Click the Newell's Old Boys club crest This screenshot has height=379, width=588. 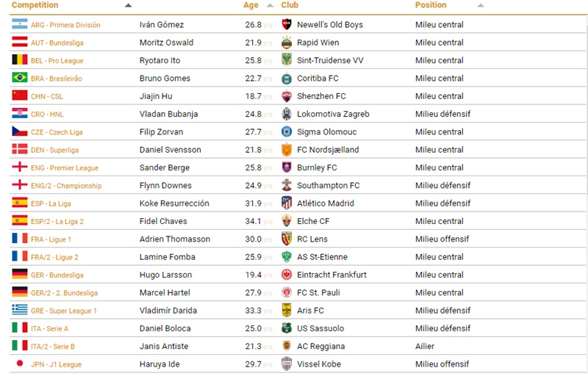287,24
